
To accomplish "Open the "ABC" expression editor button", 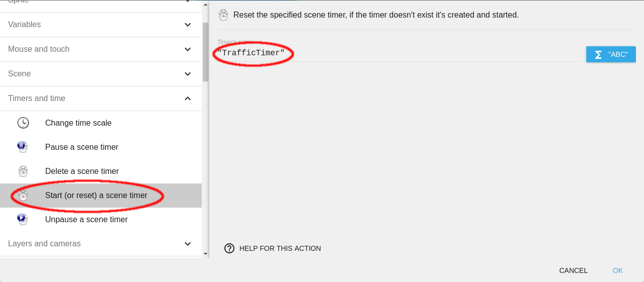I will coord(611,54).
